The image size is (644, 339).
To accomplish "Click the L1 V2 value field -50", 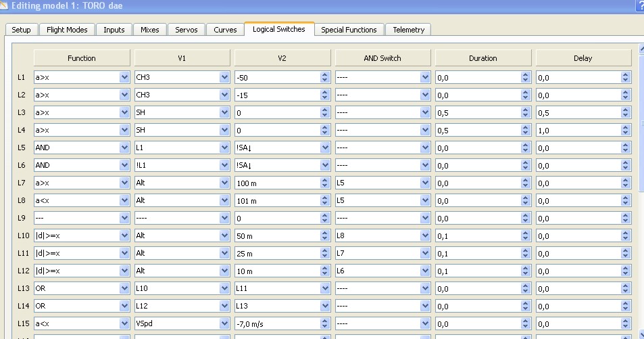I will coord(276,77).
